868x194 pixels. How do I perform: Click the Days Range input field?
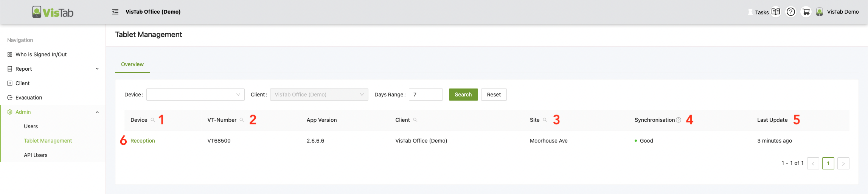[425, 95]
